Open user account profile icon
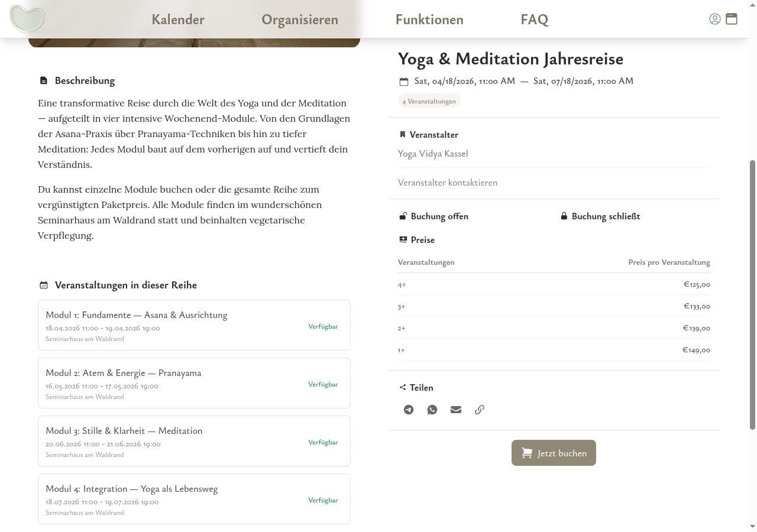 715,19
